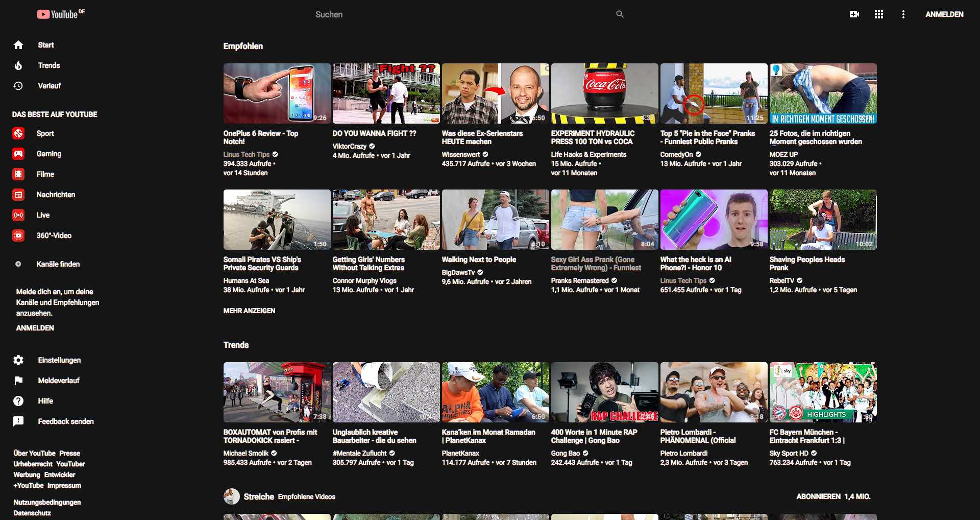This screenshot has height=520, width=980.
Task: Click the 360°-Video channel icon
Action: (18, 235)
